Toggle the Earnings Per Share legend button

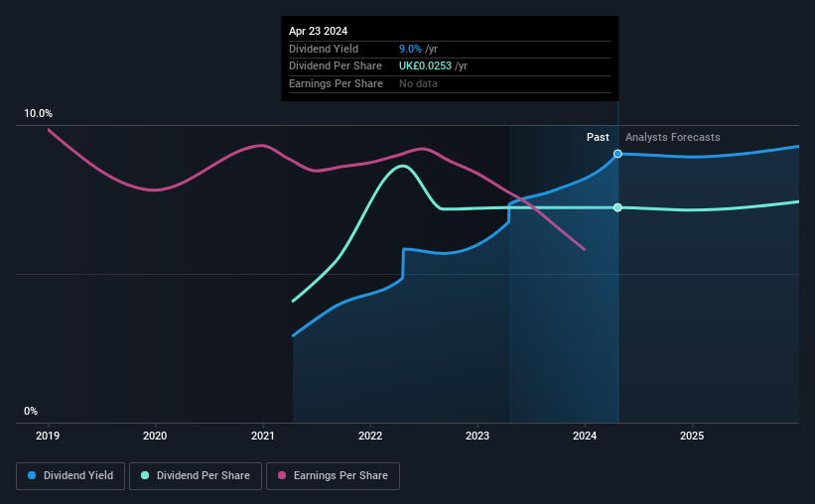(x=333, y=476)
